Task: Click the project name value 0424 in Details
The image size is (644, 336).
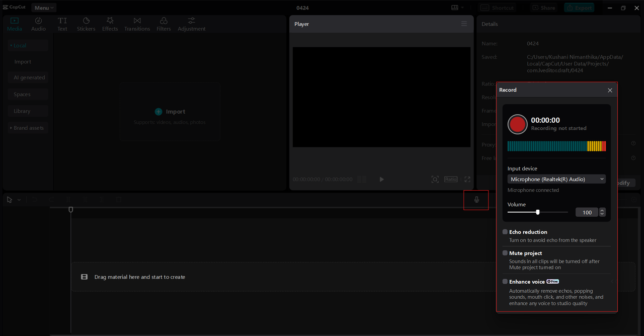Action: tap(533, 44)
